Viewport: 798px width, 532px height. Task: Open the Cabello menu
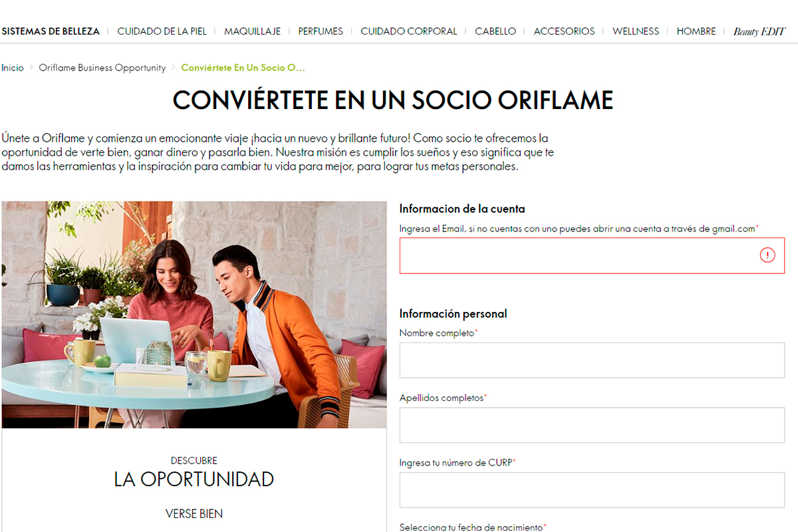(x=495, y=31)
